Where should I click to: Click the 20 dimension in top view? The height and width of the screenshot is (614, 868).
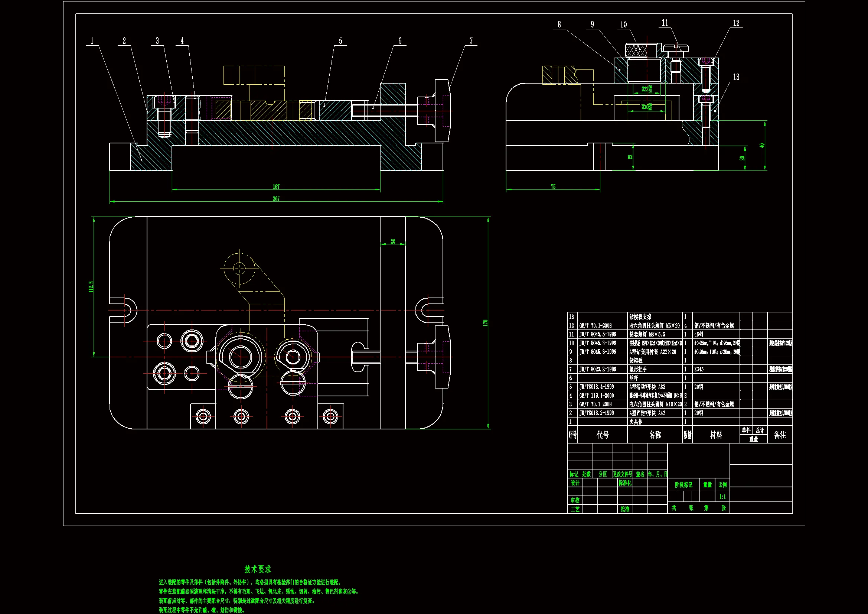393,241
